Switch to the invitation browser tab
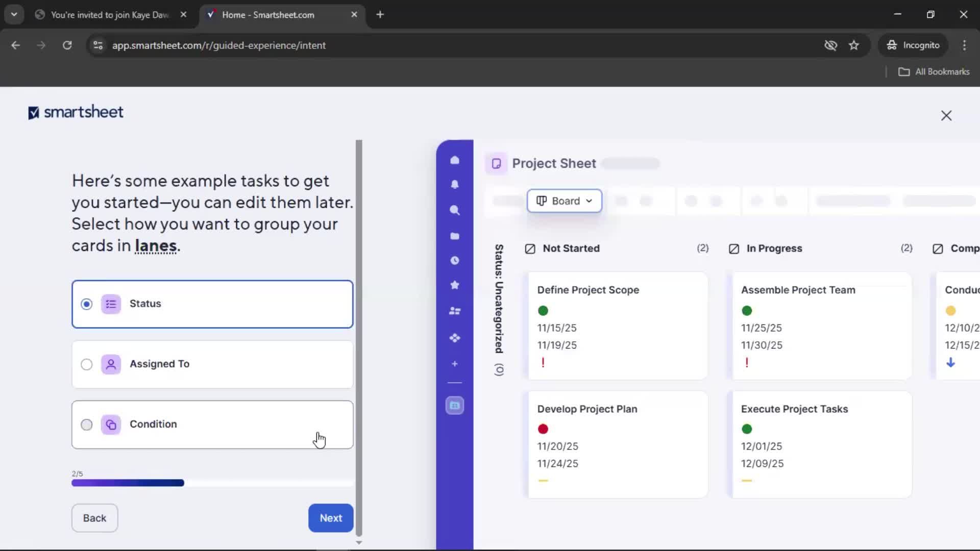 click(110, 15)
